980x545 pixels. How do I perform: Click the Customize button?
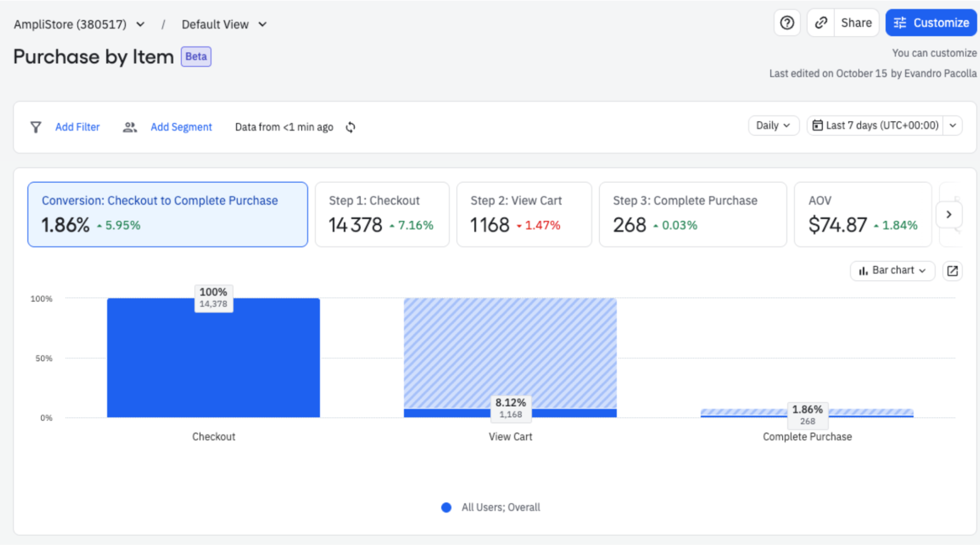930,23
